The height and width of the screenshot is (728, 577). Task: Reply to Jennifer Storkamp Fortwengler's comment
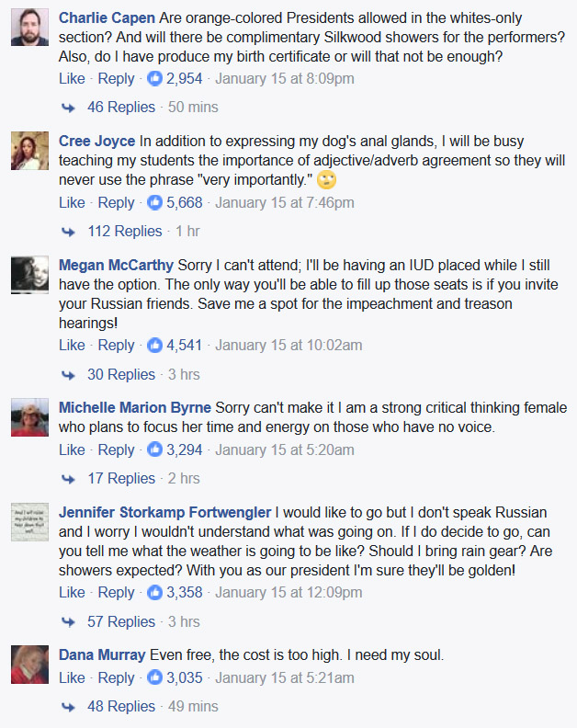[x=116, y=593]
